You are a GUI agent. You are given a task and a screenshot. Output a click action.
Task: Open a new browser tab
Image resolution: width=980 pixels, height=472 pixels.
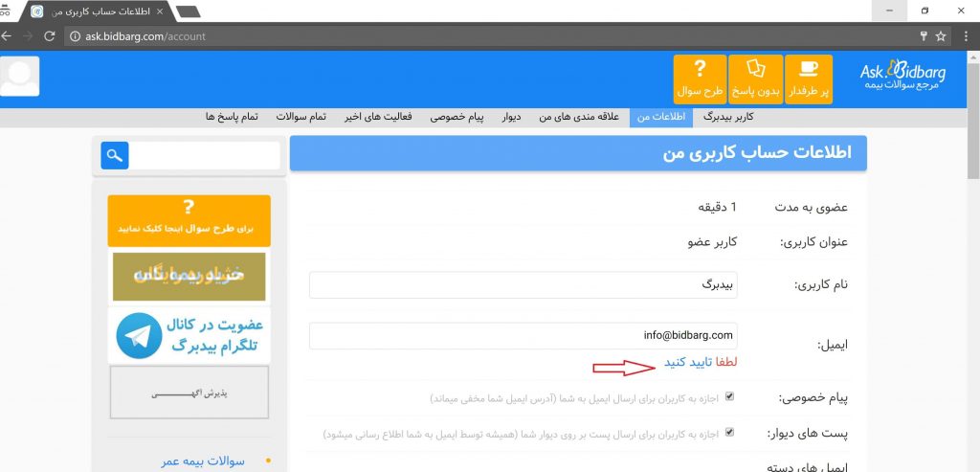189,11
